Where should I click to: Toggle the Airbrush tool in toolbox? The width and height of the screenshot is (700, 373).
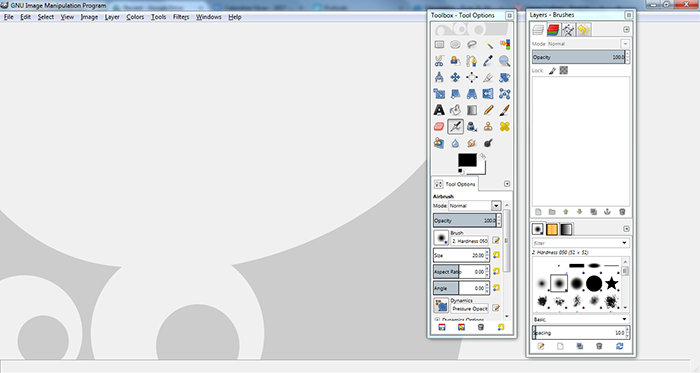(455, 127)
